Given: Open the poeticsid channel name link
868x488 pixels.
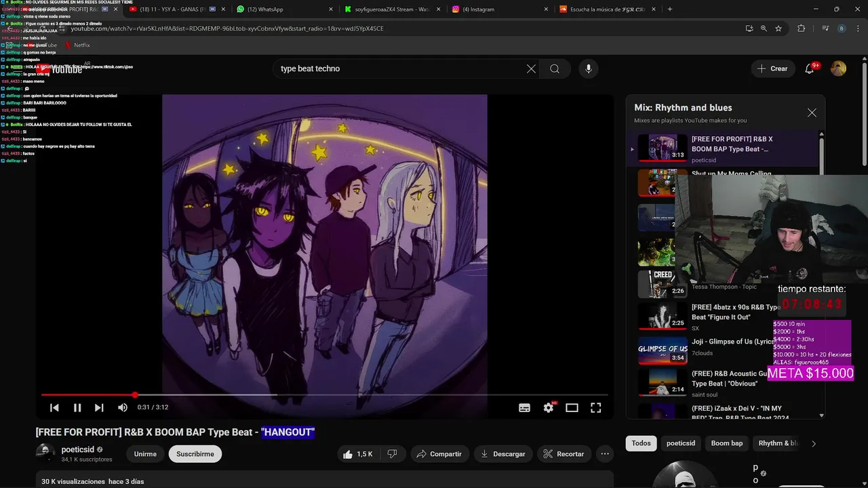Looking at the screenshot, I should point(77,449).
